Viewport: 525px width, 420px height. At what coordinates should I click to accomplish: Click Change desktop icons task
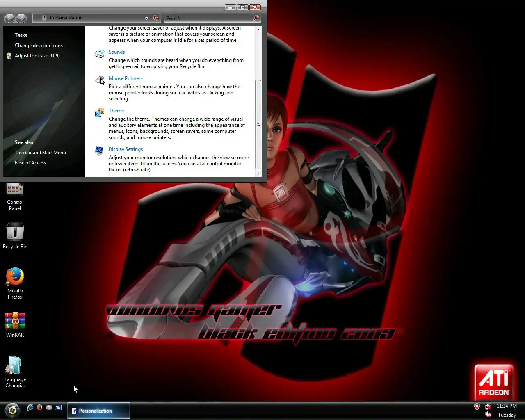tap(39, 46)
